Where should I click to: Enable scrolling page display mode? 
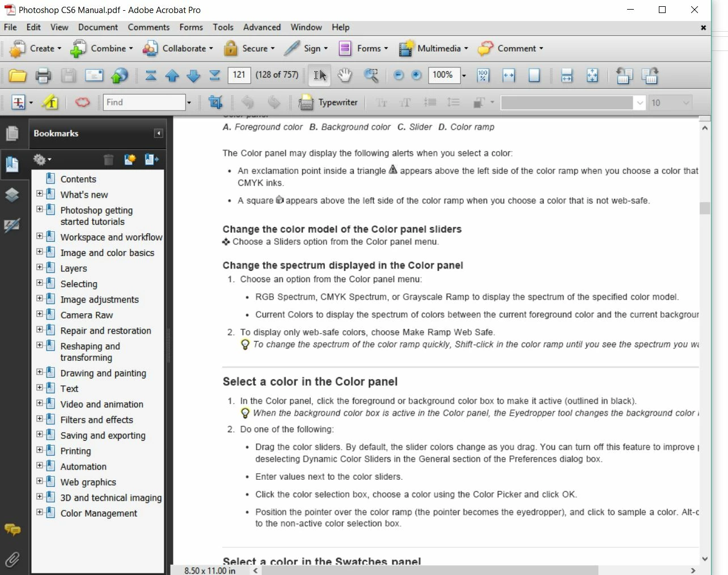[566, 75]
